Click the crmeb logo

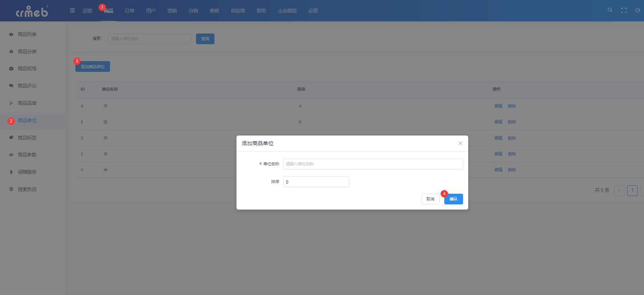[x=32, y=11]
